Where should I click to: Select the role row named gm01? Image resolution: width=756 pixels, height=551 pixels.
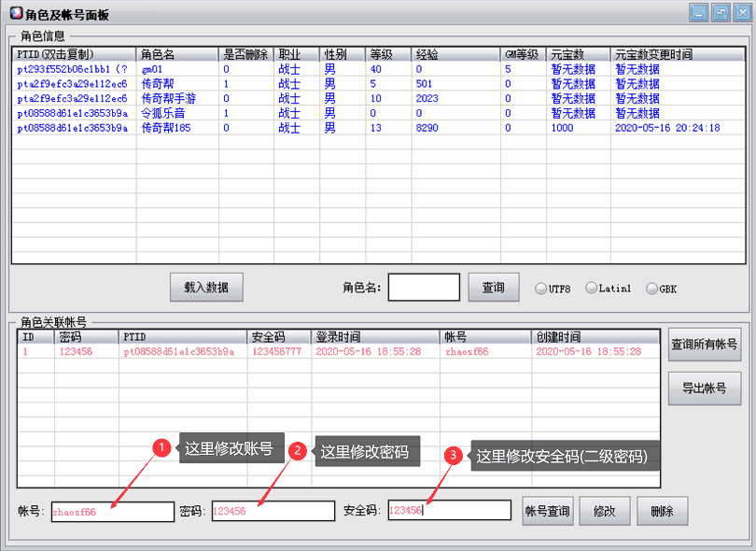click(379, 69)
